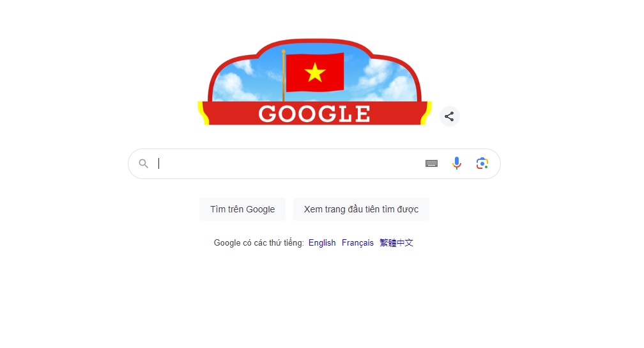This screenshot has width=644, height=348.
Task: Switch Google language to English
Action: pyautogui.click(x=322, y=242)
